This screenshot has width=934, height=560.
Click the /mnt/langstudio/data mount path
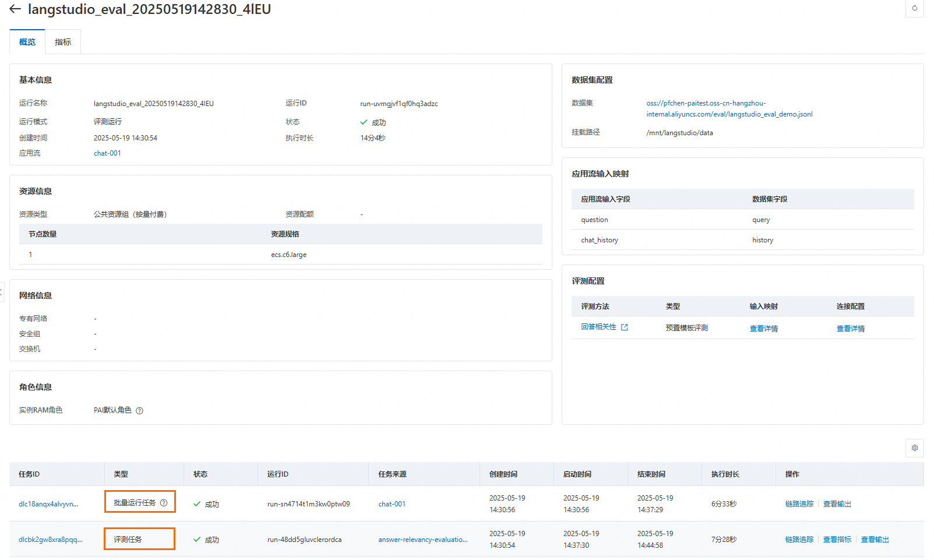pos(679,133)
